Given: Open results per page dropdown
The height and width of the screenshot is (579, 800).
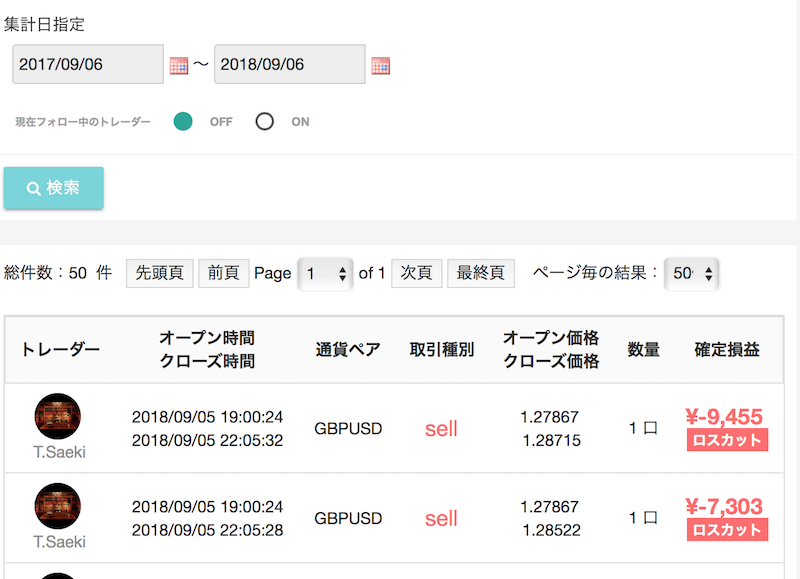Looking at the screenshot, I should tap(691, 273).
